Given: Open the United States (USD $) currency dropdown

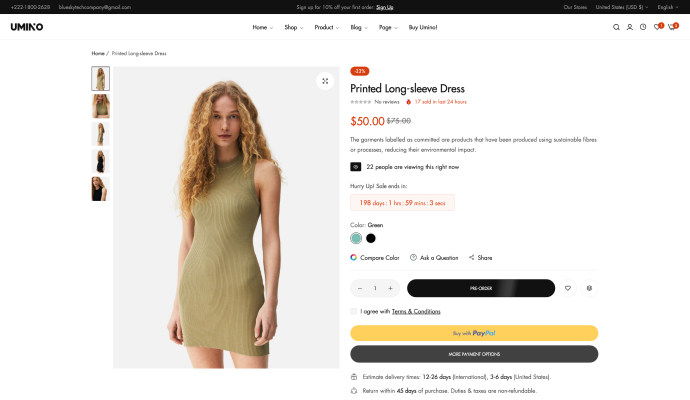Looking at the screenshot, I should tap(622, 7).
